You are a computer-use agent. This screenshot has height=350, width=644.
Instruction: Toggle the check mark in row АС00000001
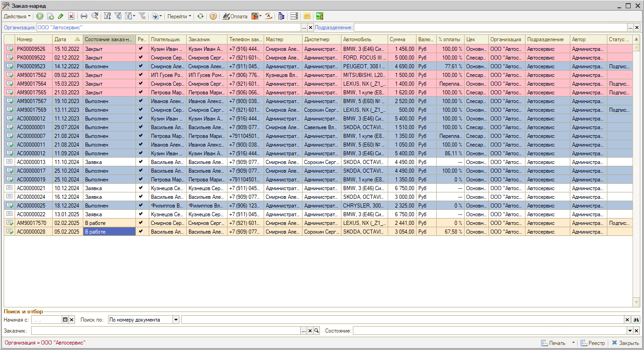click(x=141, y=127)
